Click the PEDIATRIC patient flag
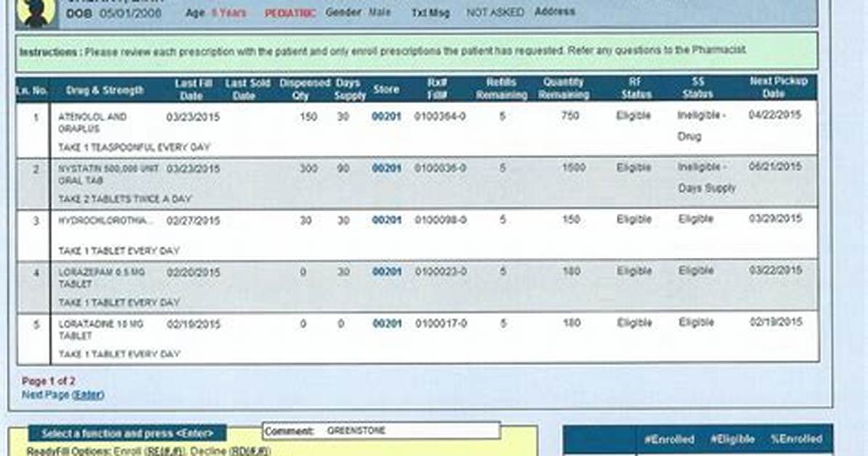 [x=290, y=13]
